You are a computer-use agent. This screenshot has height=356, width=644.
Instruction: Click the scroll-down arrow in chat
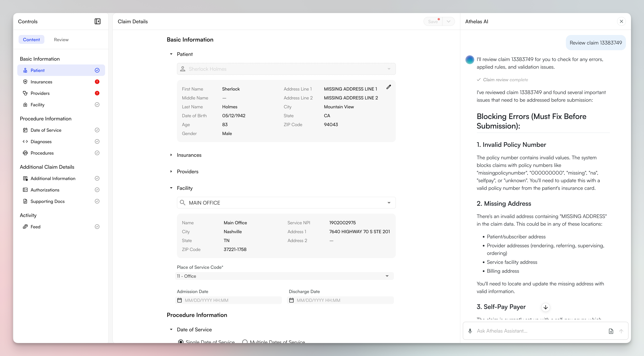546,307
